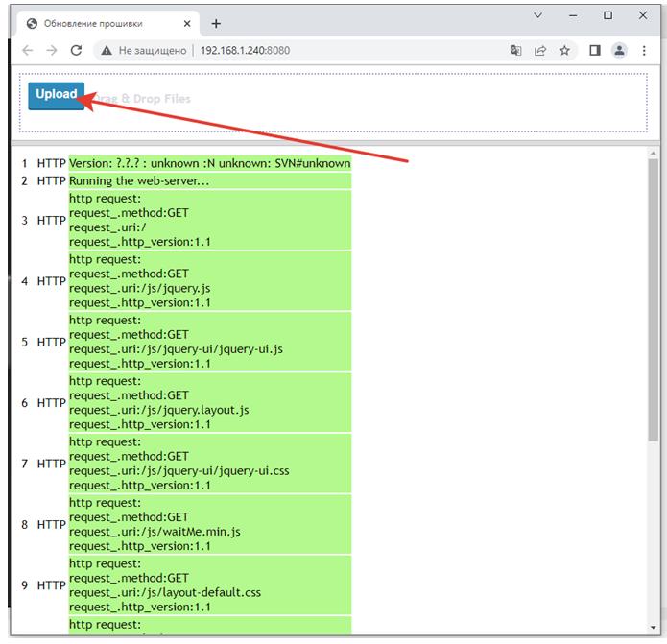Screen dimensions: 667x644
Task: Click the browser forward arrow
Action: tap(52, 50)
